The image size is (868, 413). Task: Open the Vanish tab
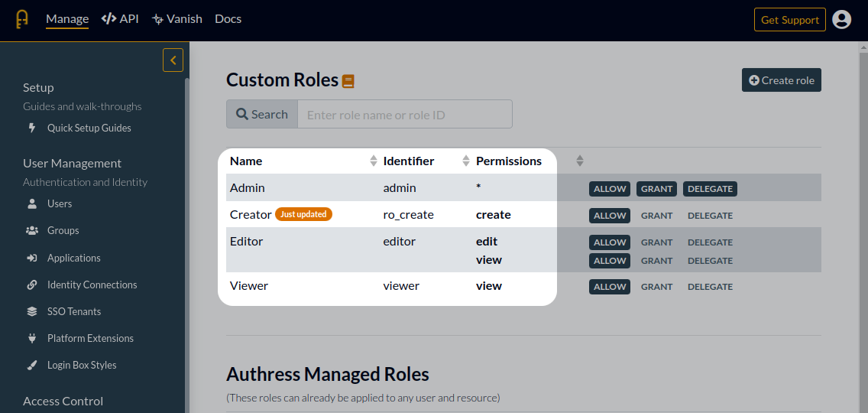pyautogui.click(x=177, y=19)
